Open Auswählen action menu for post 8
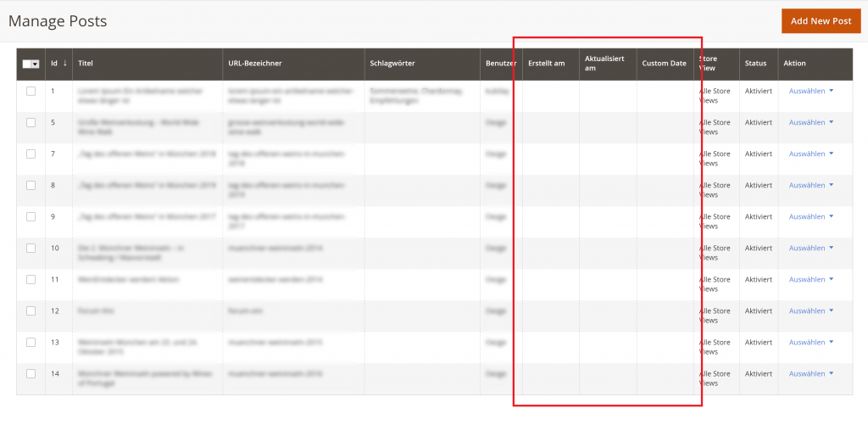Screen dimensions: 868x425 tap(811, 185)
